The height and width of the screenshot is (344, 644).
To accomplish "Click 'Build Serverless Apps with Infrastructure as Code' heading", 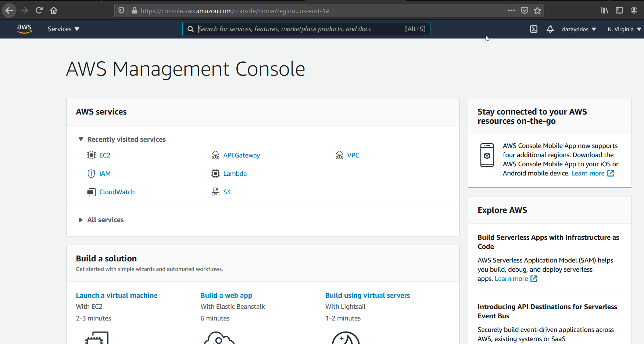I will coord(548,242).
